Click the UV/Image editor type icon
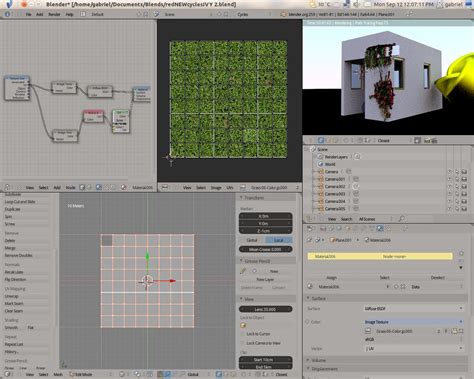Viewport: 474px width, 379px height. tap(165, 188)
